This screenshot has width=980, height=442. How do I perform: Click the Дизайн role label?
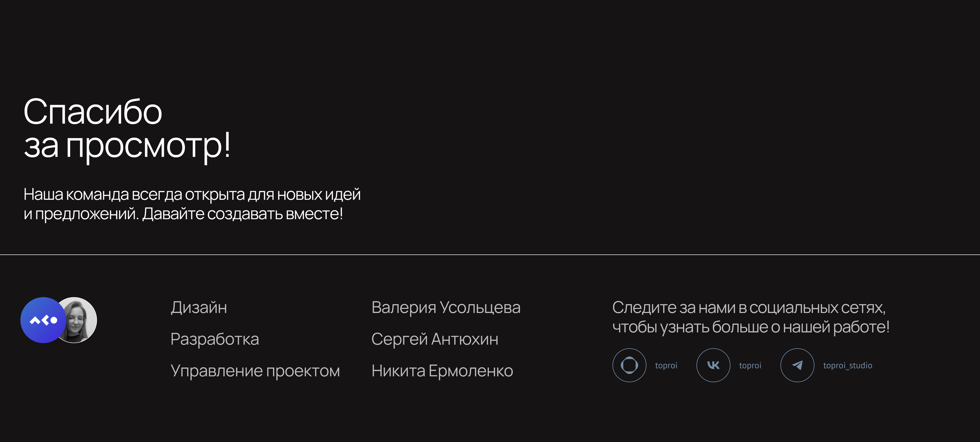(x=198, y=308)
